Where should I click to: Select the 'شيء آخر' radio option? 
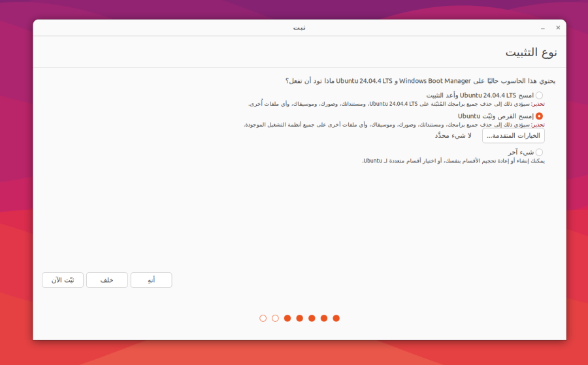(539, 152)
